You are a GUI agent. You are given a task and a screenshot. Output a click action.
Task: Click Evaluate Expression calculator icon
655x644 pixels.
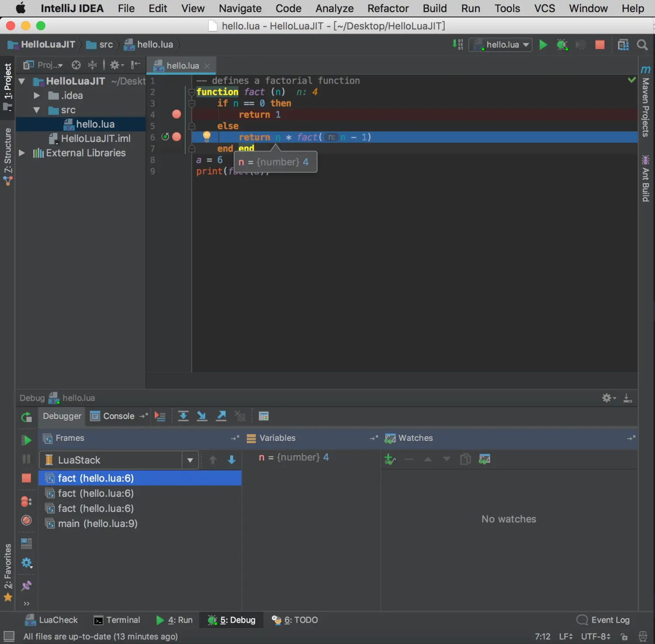pyautogui.click(x=263, y=416)
